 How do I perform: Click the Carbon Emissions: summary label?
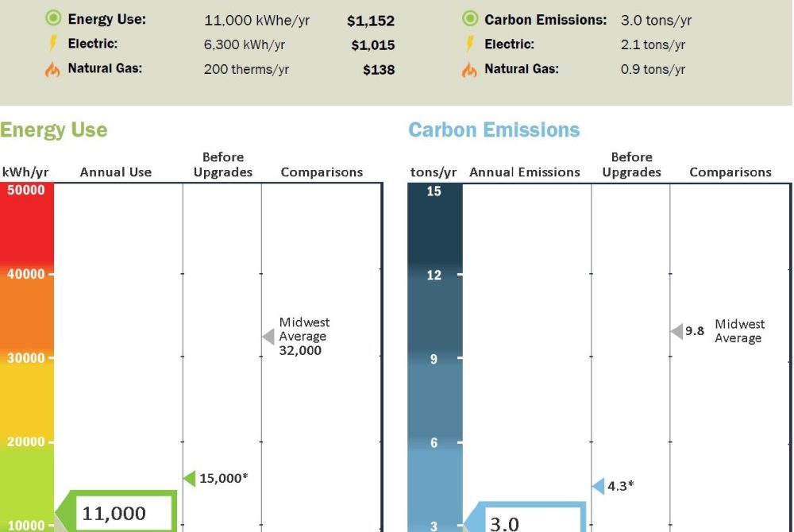(545, 20)
